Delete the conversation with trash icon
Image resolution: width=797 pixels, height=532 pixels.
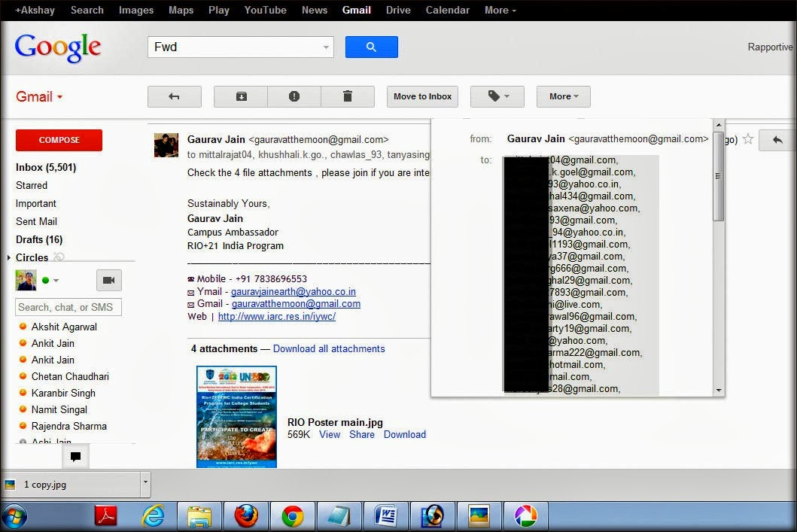[348, 96]
